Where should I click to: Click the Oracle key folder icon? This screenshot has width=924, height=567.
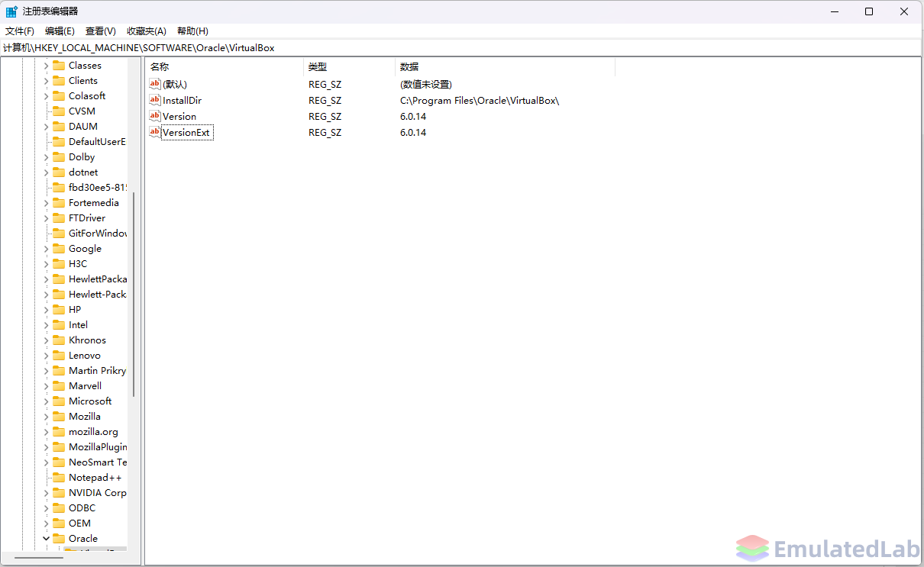59,539
